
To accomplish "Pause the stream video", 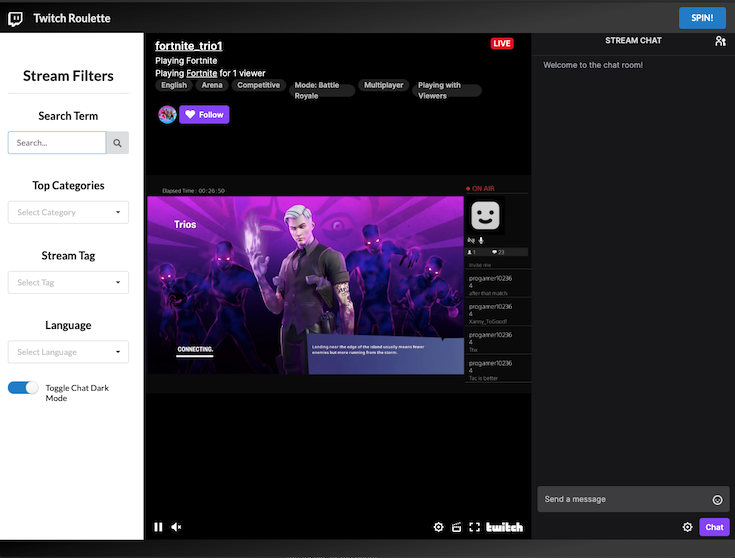I will coord(158,527).
